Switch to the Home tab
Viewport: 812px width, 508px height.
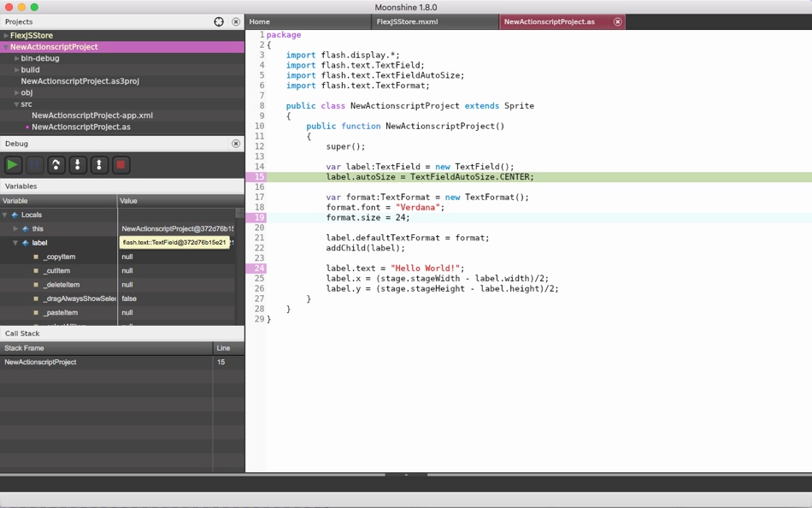pyautogui.click(x=308, y=21)
